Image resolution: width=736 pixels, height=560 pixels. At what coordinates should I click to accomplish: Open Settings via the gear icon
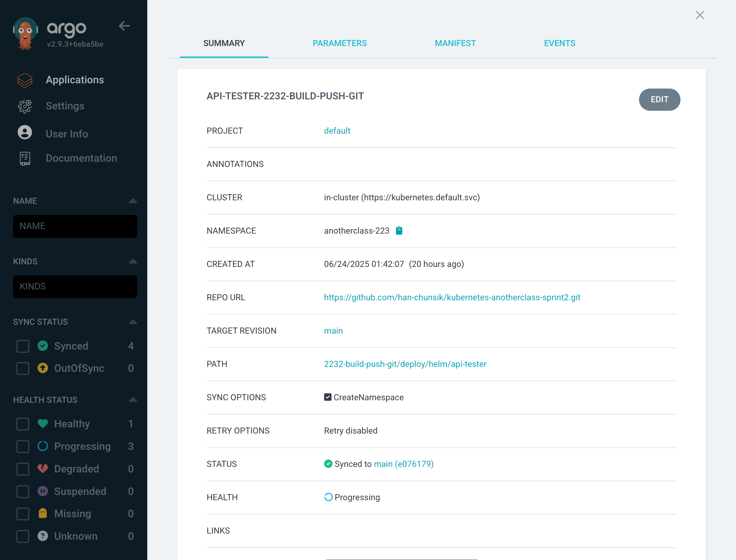click(25, 106)
